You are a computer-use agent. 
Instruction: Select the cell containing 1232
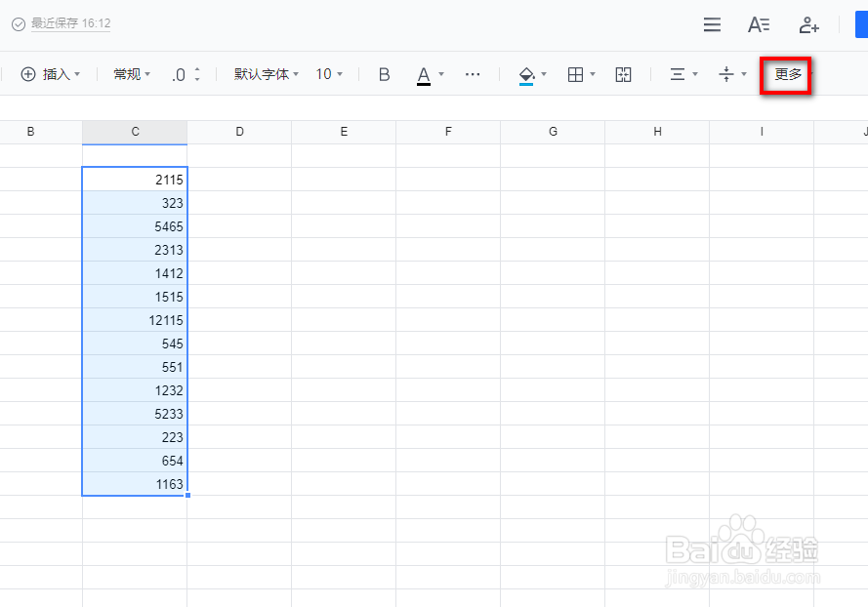coord(135,390)
